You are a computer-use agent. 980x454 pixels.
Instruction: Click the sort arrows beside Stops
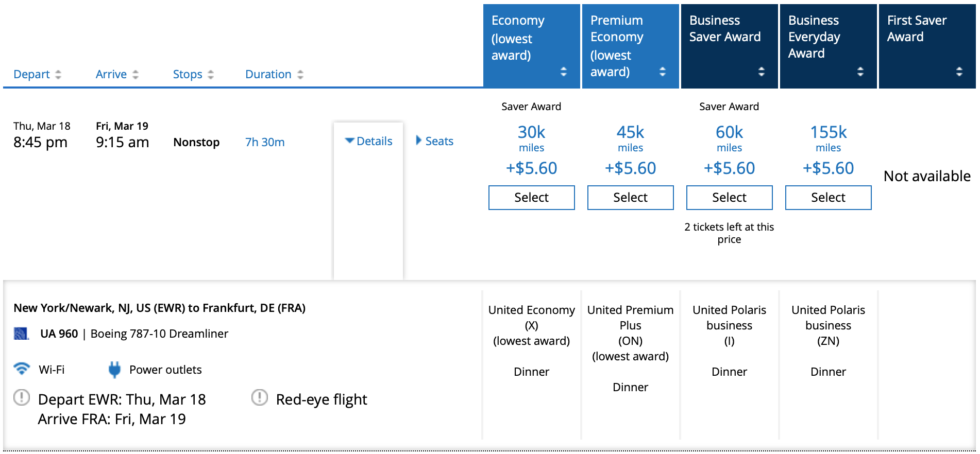[x=211, y=74]
